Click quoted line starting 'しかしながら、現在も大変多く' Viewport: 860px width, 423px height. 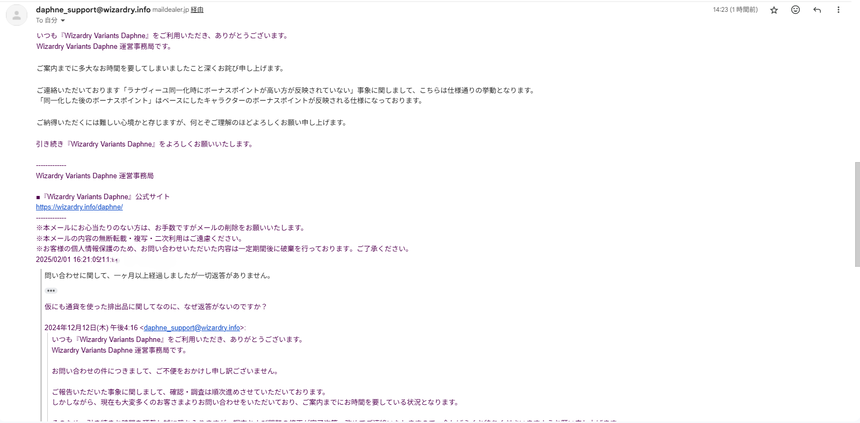coord(255,402)
